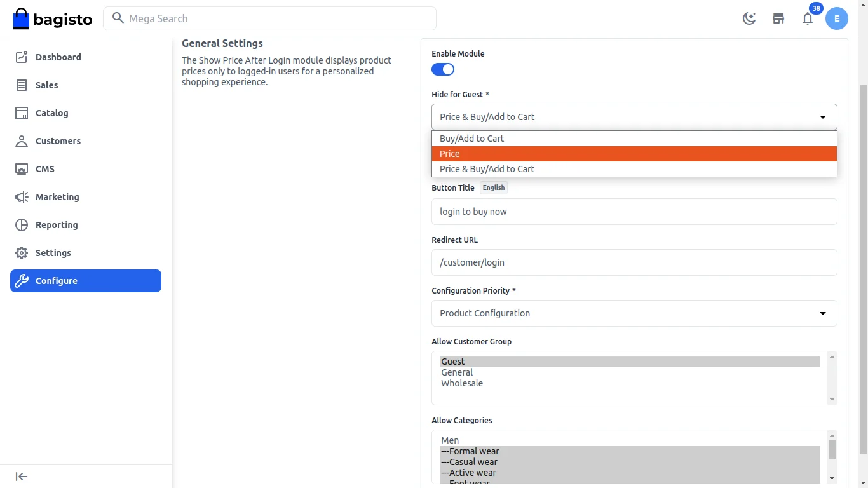Select General customer group option

[x=457, y=372]
